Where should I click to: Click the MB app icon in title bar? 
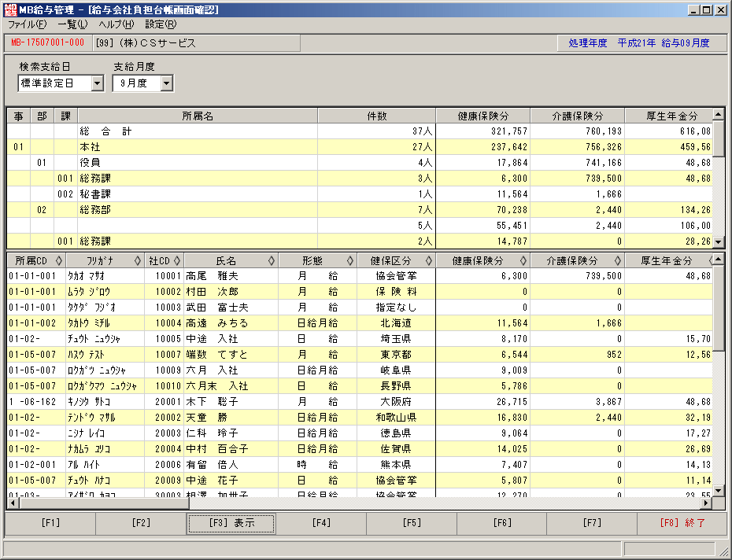(9, 9)
